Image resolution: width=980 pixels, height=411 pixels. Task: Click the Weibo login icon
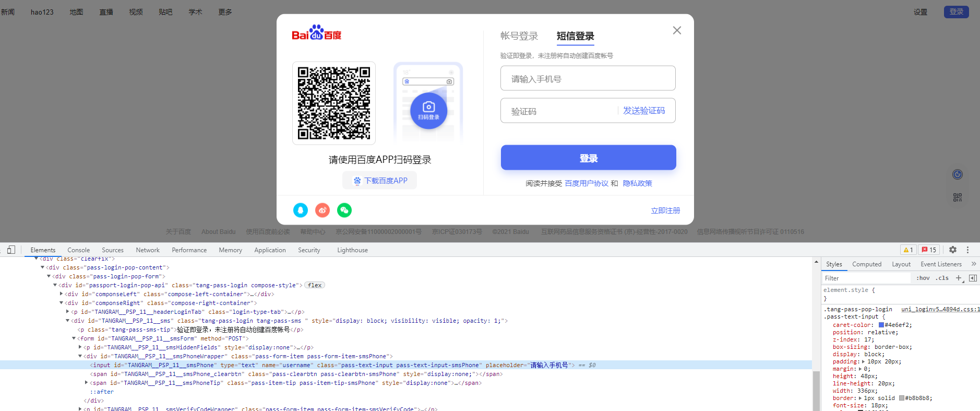pos(322,210)
